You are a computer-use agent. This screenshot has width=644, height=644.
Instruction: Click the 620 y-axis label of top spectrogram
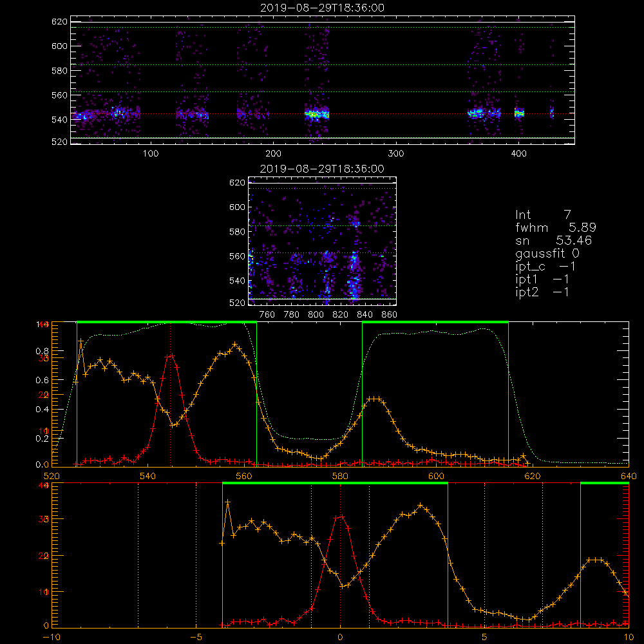point(59,21)
